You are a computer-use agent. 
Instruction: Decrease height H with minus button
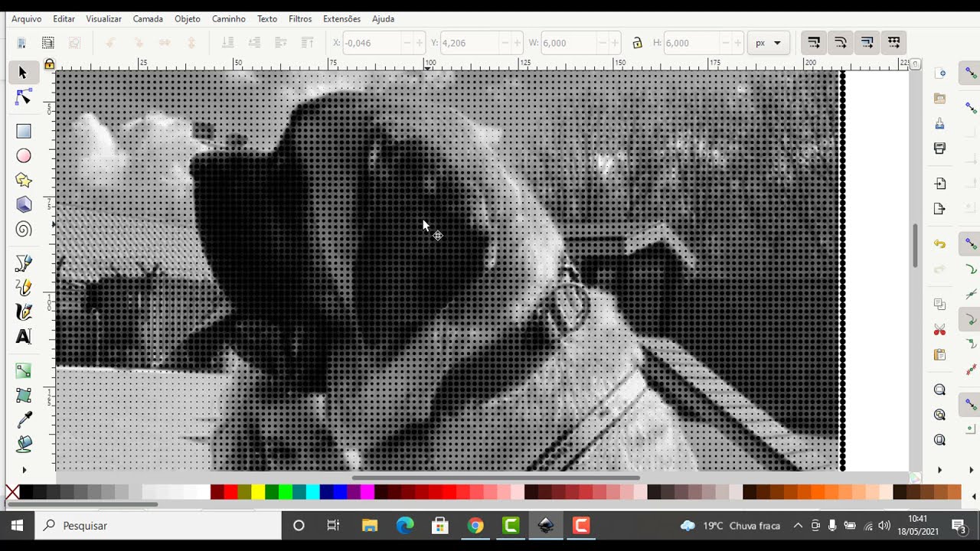tap(726, 43)
